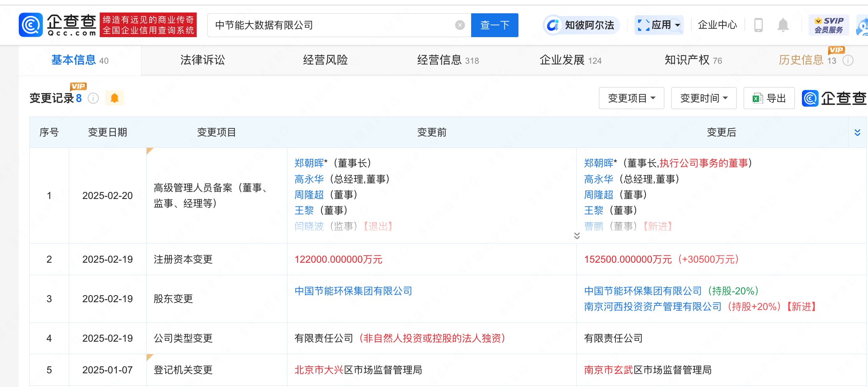Click the orange change record alert bell
868x387 pixels.
point(115,98)
